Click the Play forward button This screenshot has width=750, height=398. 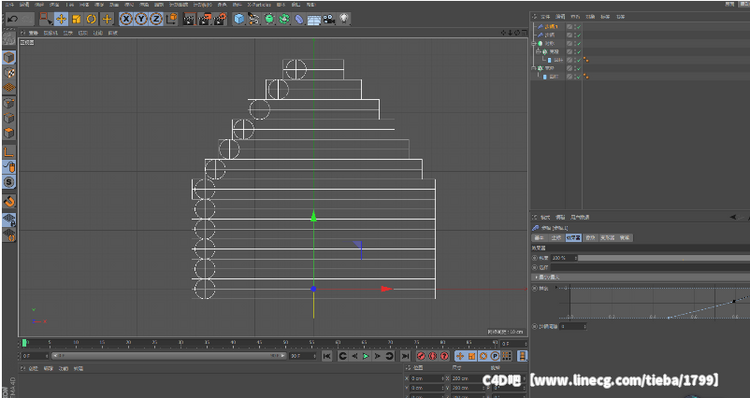coord(366,356)
